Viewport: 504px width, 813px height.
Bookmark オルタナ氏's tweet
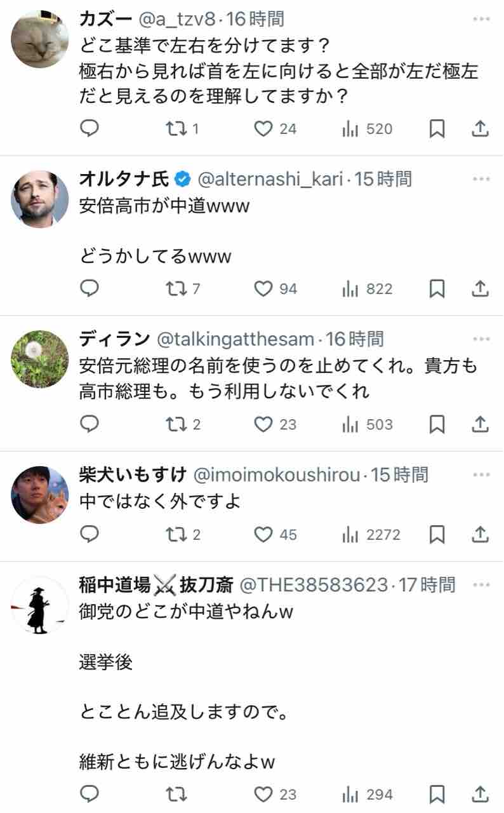tap(437, 289)
